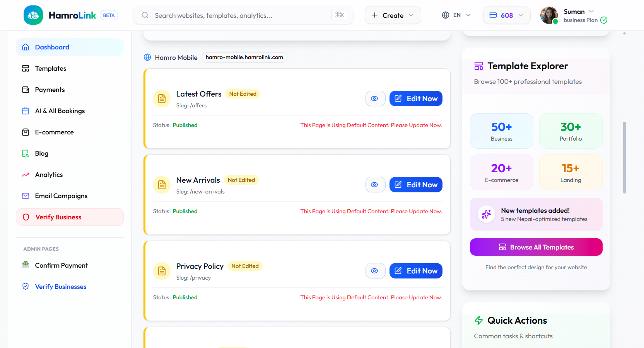Click the search websites input field
The width and height of the screenshot is (644, 348).
coord(240,15)
